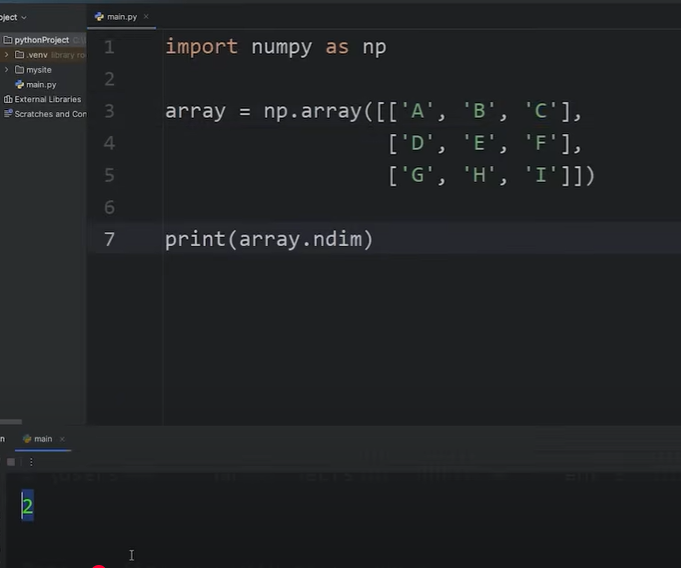This screenshot has width=681, height=568.
Task: Click the External Libraries icon
Action: point(7,99)
